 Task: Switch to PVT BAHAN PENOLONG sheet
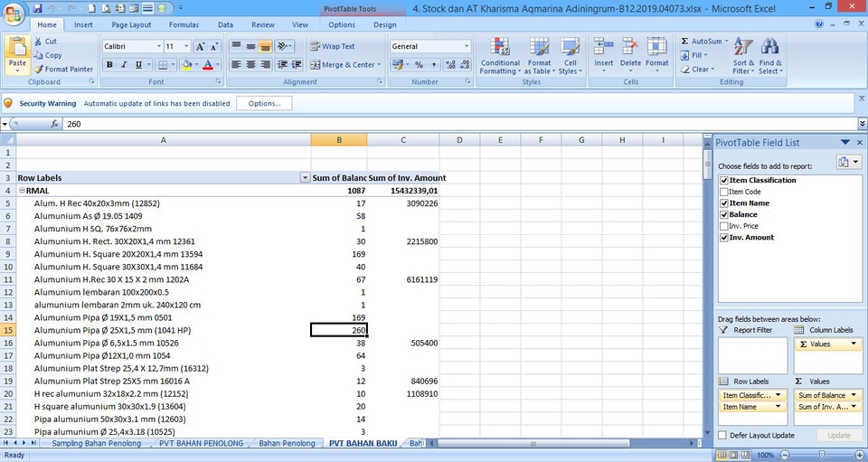tap(201, 443)
